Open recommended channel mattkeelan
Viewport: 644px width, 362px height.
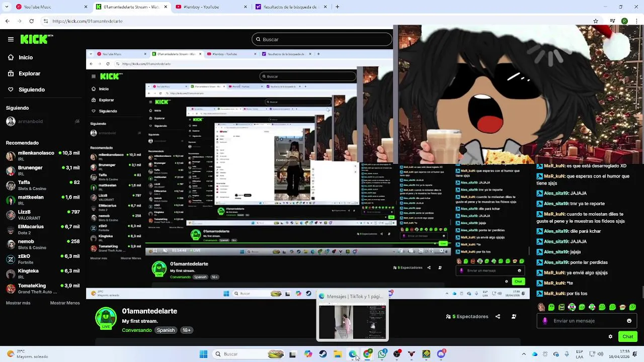[x=42, y=200]
